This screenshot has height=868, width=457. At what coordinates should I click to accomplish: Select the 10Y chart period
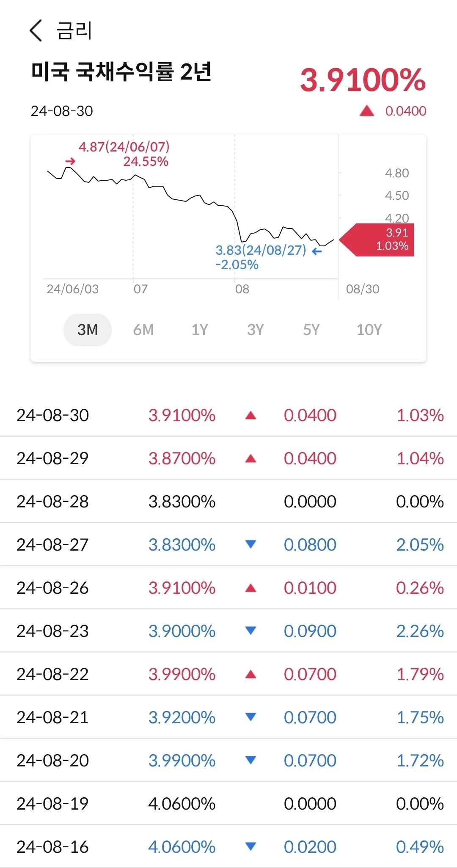pyautogui.click(x=369, y=330)
